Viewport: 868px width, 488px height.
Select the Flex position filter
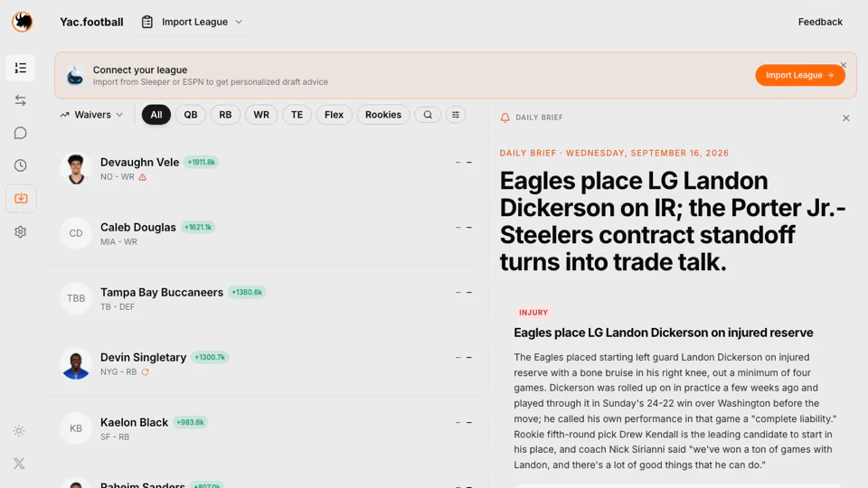(334, 115)
